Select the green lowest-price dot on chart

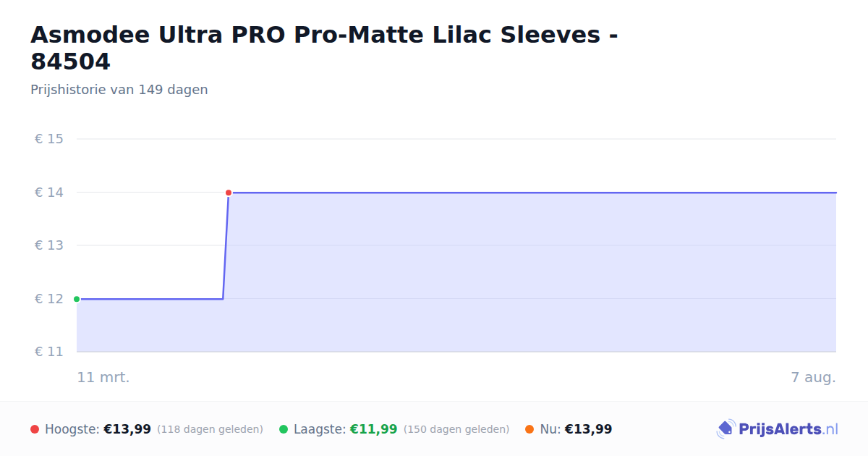pos(77,299)
